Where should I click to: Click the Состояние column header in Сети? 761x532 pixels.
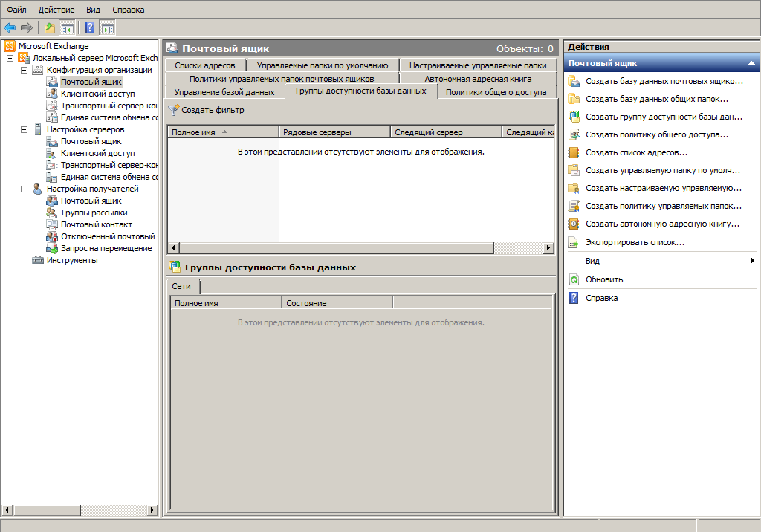pyautogui.click(x=337, y=303)
